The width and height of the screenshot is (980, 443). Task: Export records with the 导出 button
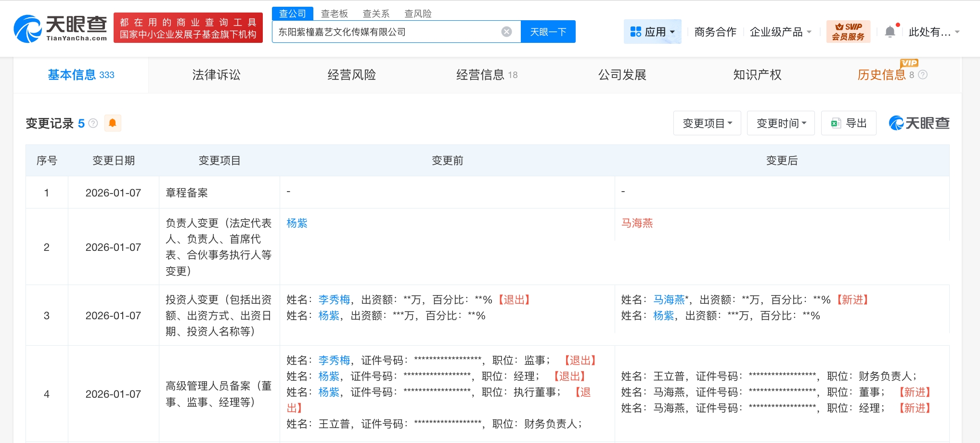tap(849, 123)
